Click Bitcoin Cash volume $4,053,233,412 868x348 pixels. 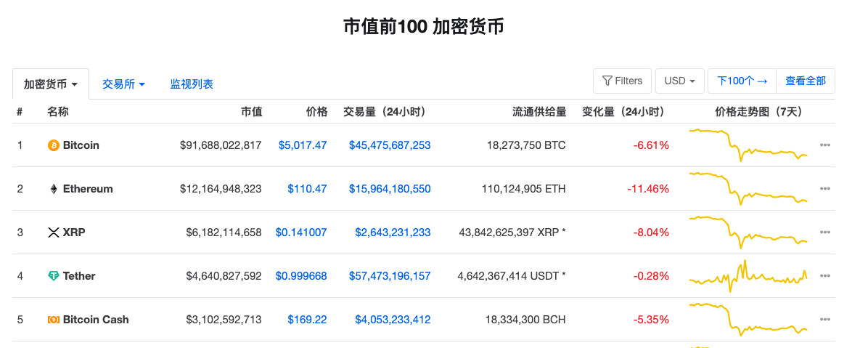point(393,320)
